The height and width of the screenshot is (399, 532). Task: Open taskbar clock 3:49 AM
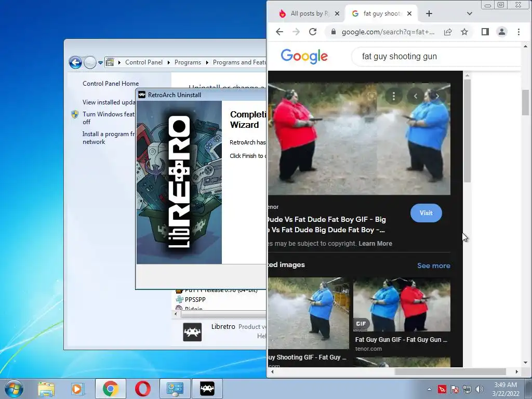coord(506,389)
